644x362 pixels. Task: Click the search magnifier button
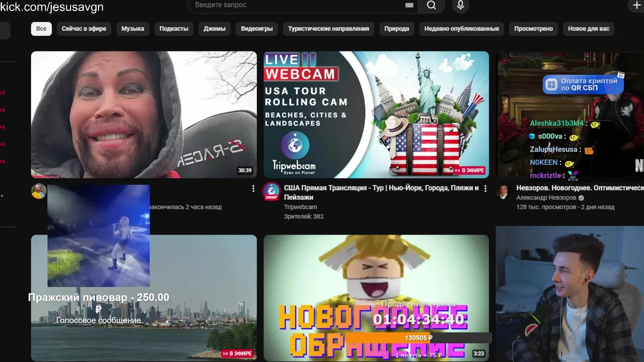click(431, 6)
